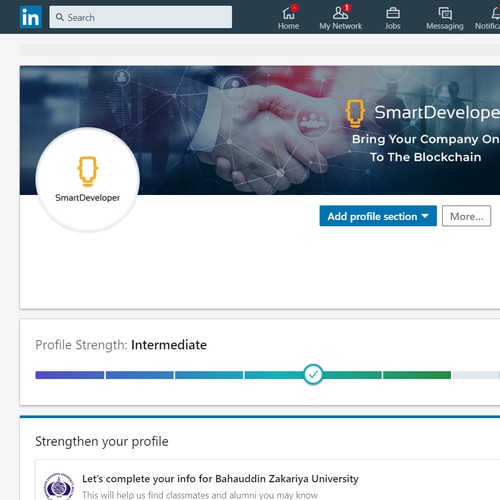This screenshot has height=500, width=500.
Task: Click the SmartDeveloper profile picture
Action: pyautogui.click(x=88, y=180)
